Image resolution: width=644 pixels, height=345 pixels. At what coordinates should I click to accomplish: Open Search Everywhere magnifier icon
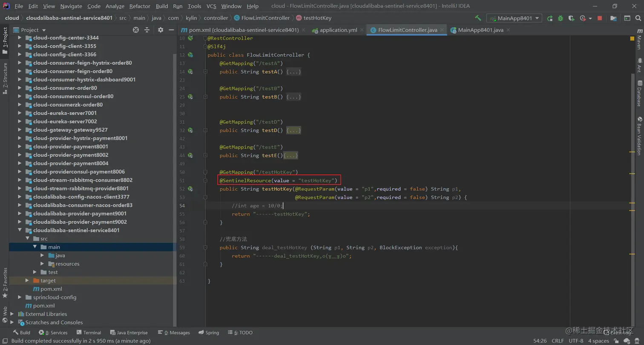point(639,18)
